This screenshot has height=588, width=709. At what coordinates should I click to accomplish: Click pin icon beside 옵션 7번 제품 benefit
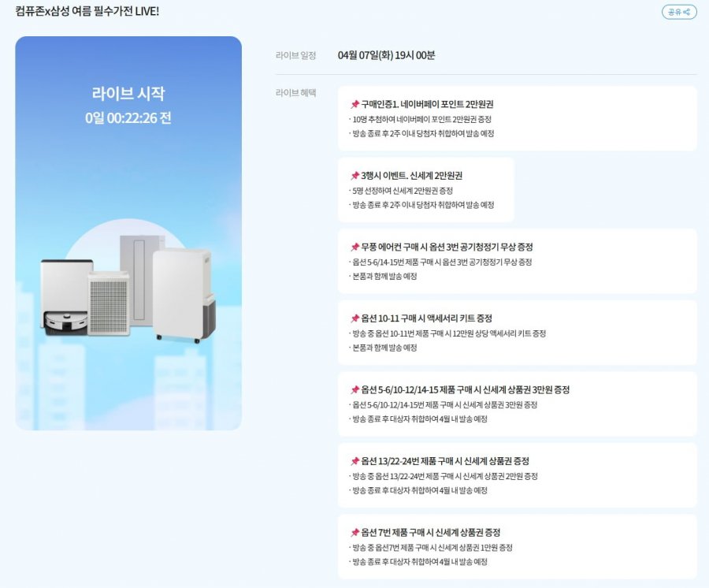(x=354, y=533)
